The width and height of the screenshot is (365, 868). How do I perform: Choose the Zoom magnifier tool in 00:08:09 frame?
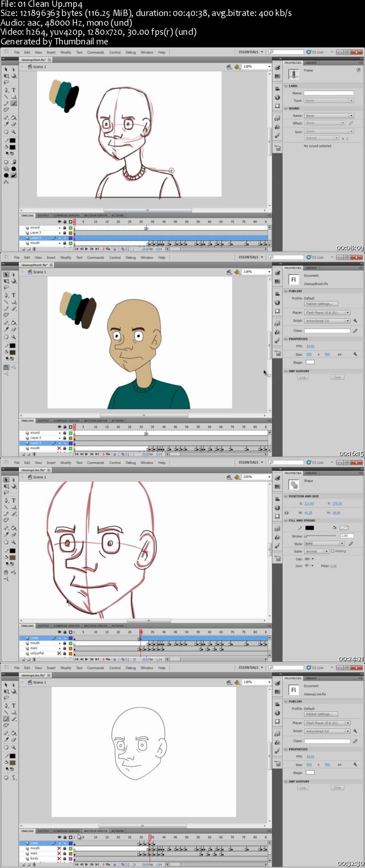coord(14,132)
